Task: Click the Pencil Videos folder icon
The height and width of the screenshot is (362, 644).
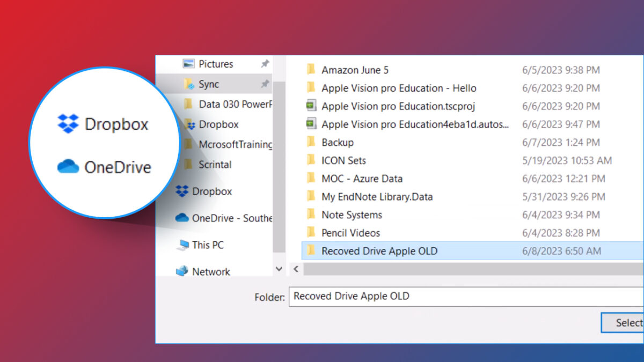Action: 310,233
